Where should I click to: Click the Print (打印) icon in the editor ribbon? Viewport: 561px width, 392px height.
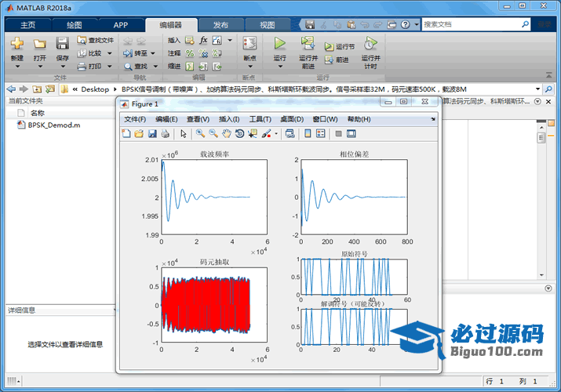pos(82,66)
